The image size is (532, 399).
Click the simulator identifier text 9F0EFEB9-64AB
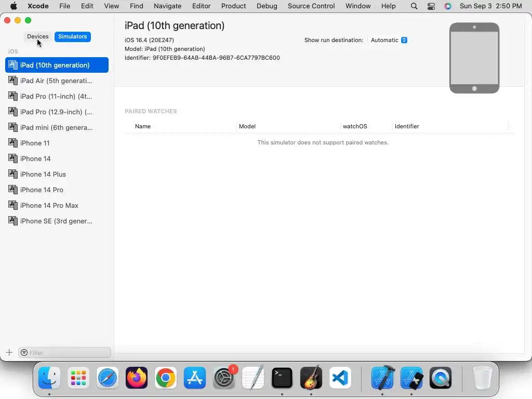pos(217,58)
